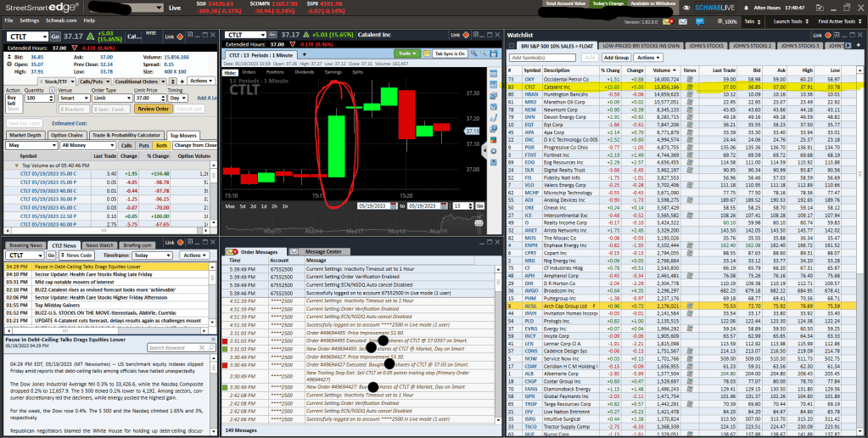Open the Breaking News tab
868x438 pixels.
[26, 244]
